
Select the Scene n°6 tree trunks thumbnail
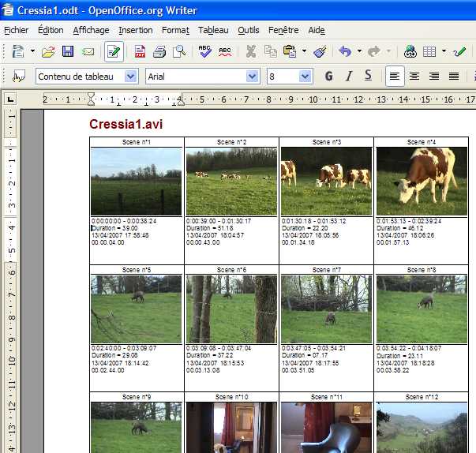pyautogui.click(x=231, y=309)
